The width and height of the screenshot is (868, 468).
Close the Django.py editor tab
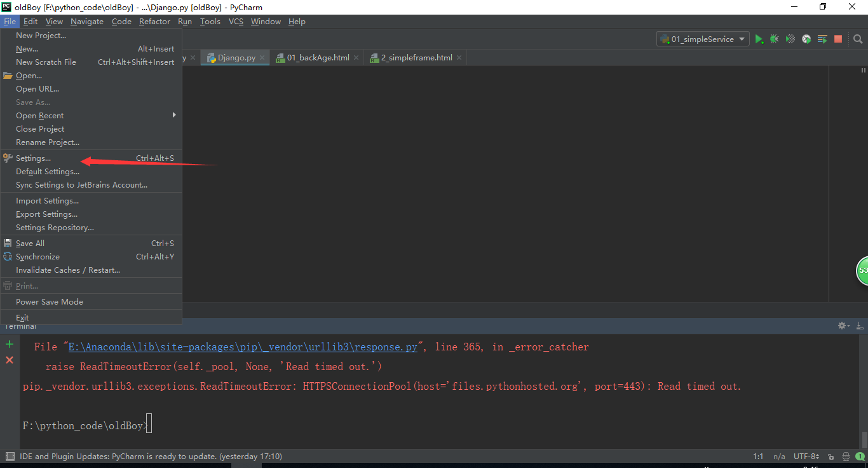(262, 58)
